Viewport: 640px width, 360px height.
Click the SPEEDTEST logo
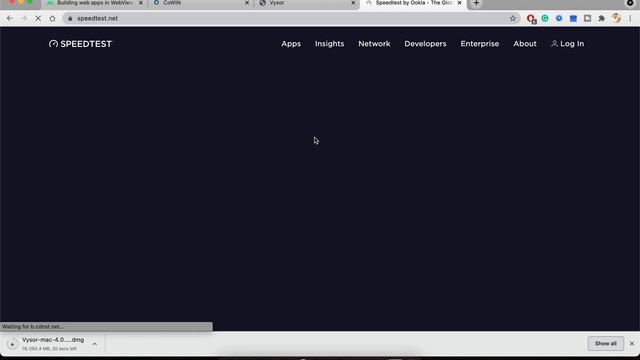(x=80, y=44)
